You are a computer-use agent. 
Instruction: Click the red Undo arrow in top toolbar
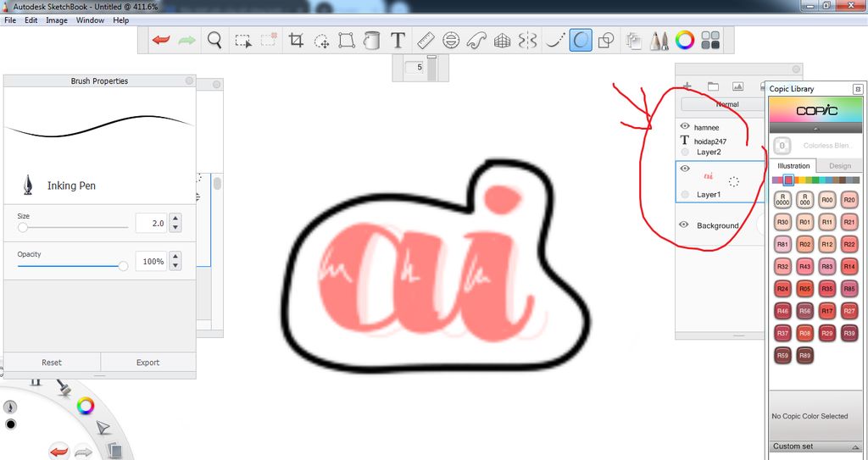(x=161, y=41)
